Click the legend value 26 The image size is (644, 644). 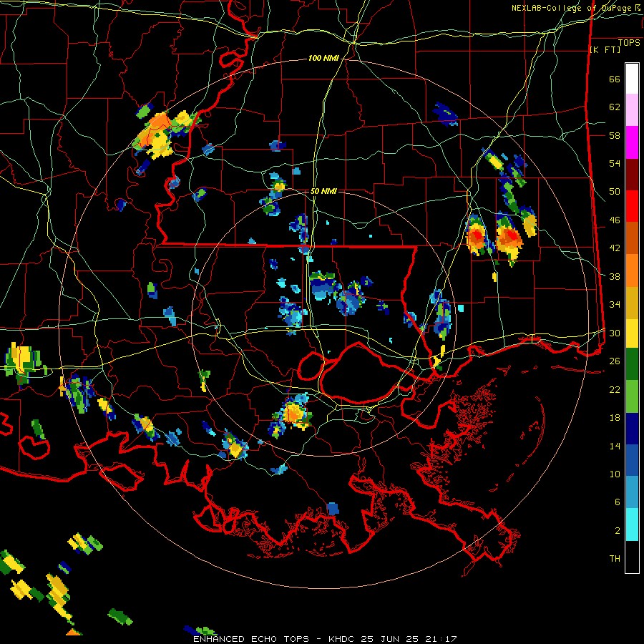pos(615,361)
